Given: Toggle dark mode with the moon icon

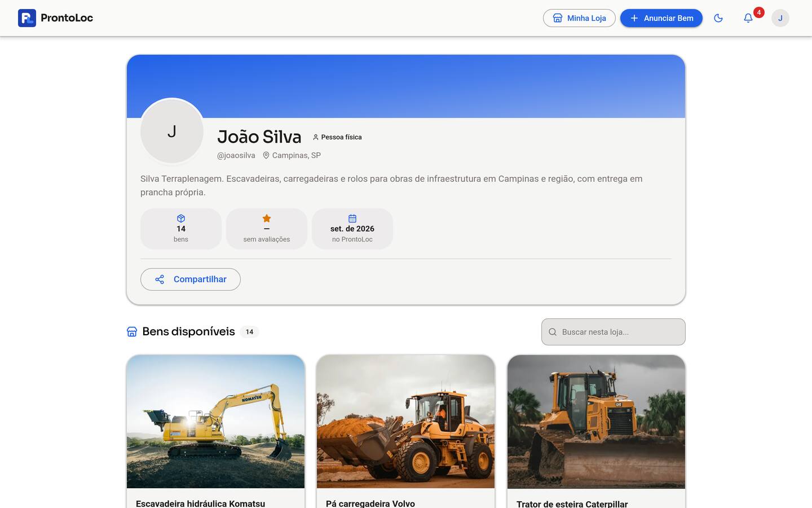Looking at the screenshot, I should click(x=718, y=18).
